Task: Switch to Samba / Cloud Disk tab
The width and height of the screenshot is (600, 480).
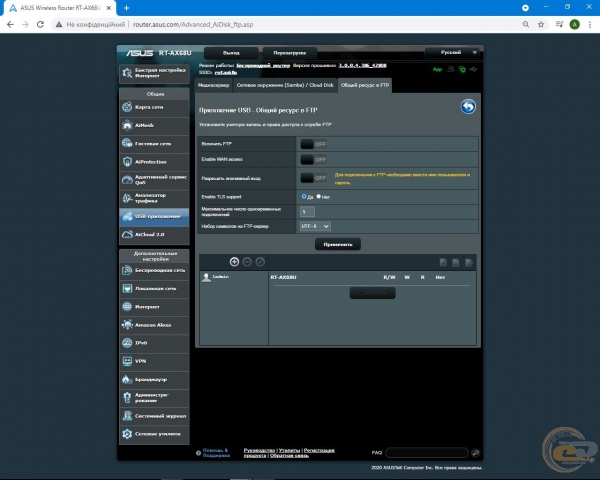Action: pyautogui.click(x=285, y=85)
